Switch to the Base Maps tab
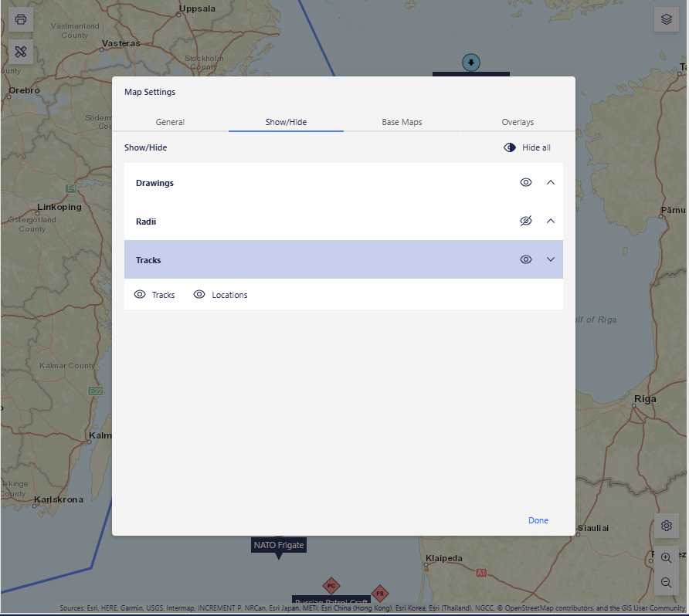The image size is (689, 616). pos(402,122)
